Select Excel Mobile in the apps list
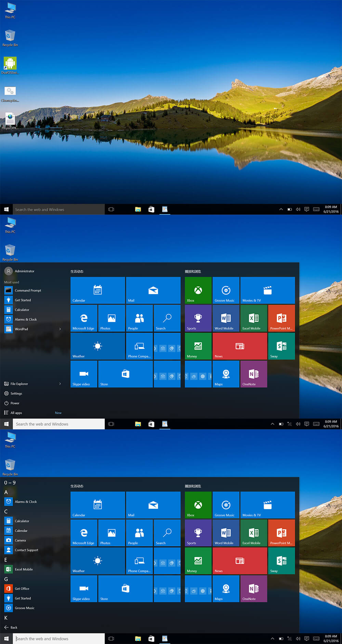The height and width of the screenshot is (644, 342). click(33, 569)
